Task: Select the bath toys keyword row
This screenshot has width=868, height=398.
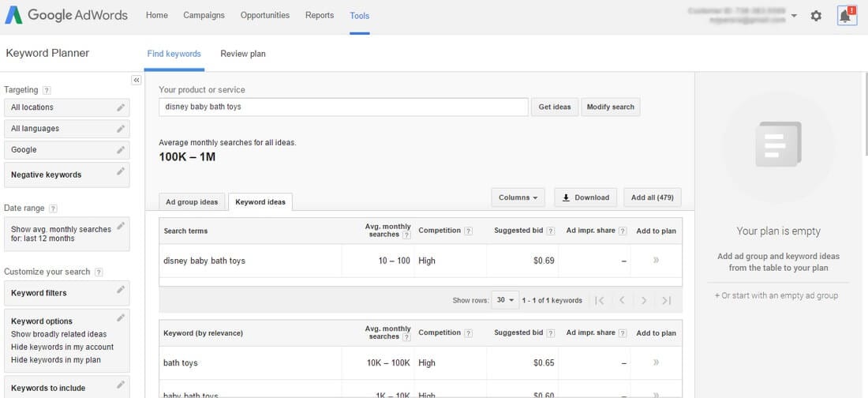Action: (x=421, y=363)
